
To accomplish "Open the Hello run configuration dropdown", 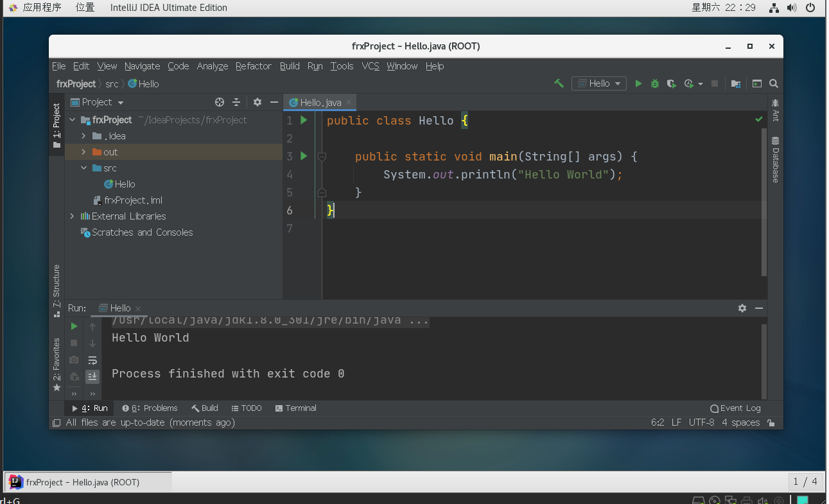I will click(598, 83).
